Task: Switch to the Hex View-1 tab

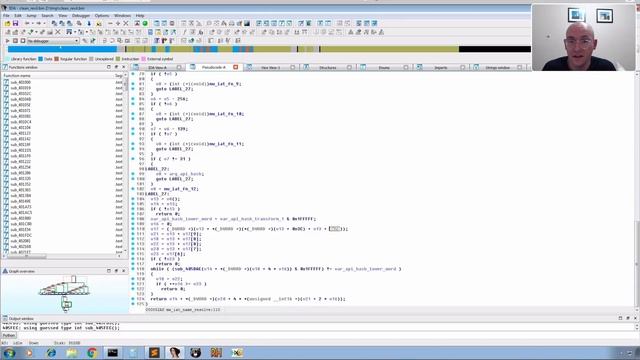Action: click(x=270, y=67)
